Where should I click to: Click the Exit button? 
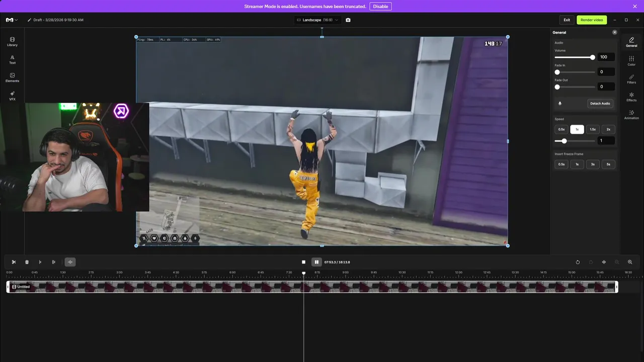point(567,20)
